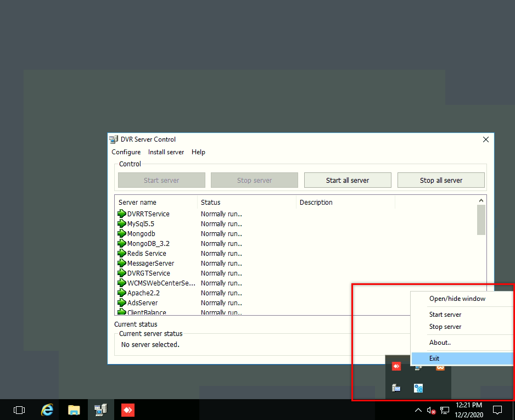Select the MessagerServer server name

click(x=151, y=263)
